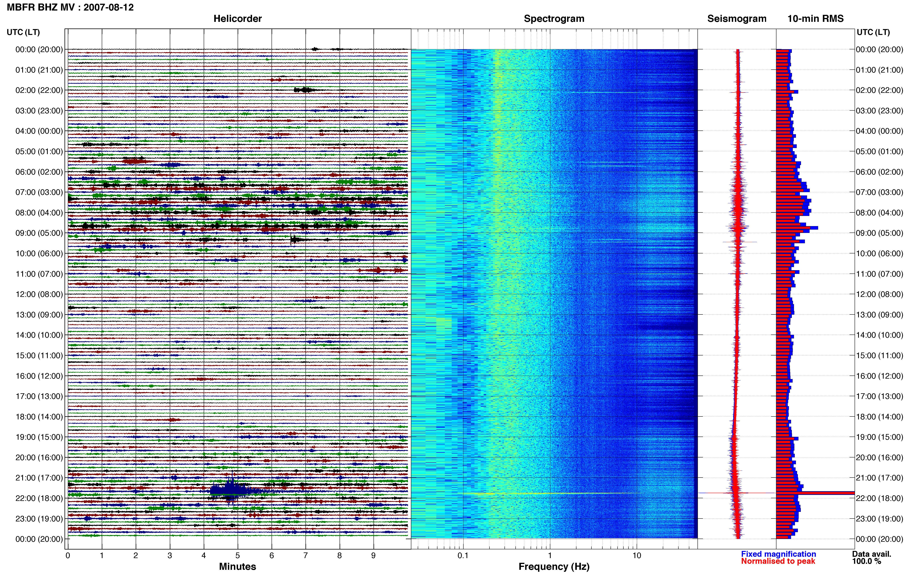Click the Frequency (Hz) axis label
924x578 pixels.
pyautogui.click(x=554, y=566)
